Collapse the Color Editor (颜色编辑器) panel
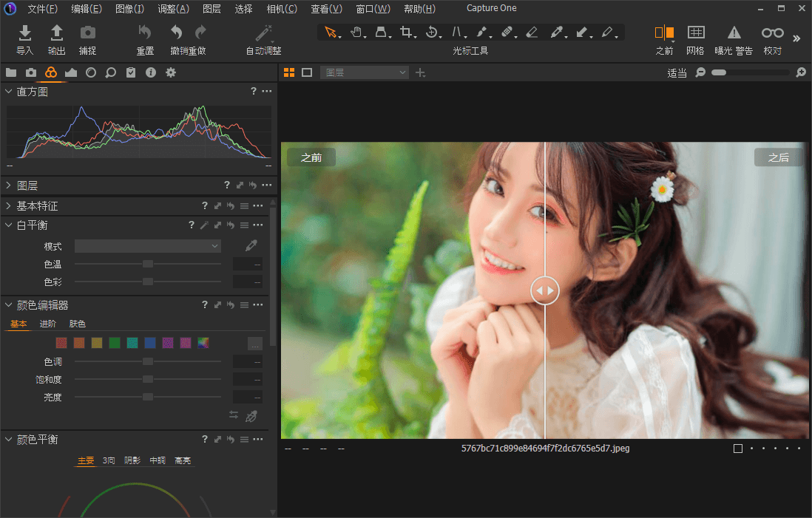This screenshot has height=518, width=812. pos(8,305)
